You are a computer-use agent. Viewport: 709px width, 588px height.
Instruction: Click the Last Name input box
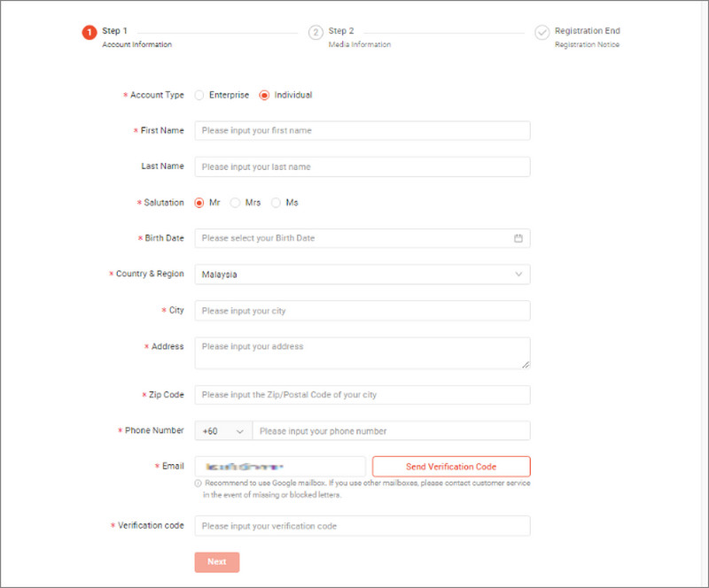pos(362,166)
